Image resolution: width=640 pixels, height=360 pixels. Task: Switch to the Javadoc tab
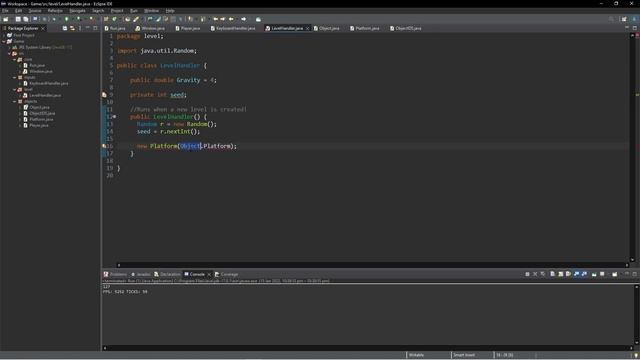141,274
